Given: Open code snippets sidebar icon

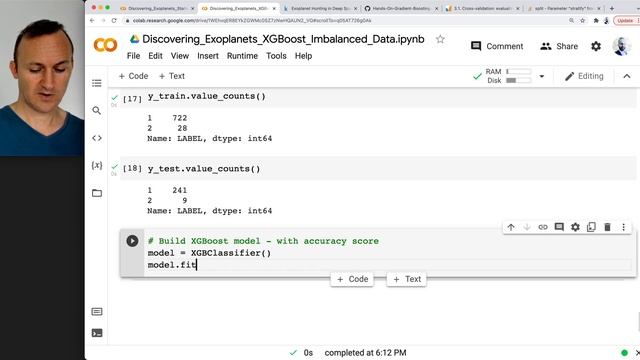Looking at the screenshot, I should (97, 138).
